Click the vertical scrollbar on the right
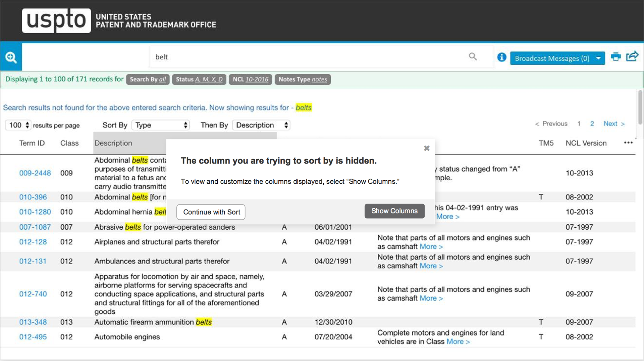 tap(640, 107)
